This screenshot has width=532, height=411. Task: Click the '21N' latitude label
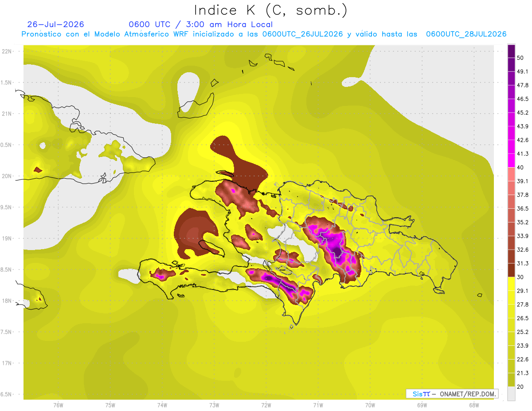(x=7, y=114)
